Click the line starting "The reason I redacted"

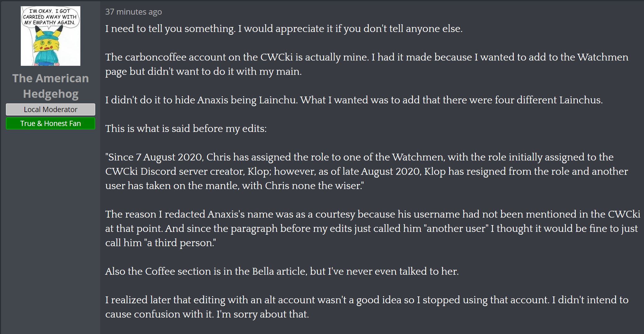(372, 214)
